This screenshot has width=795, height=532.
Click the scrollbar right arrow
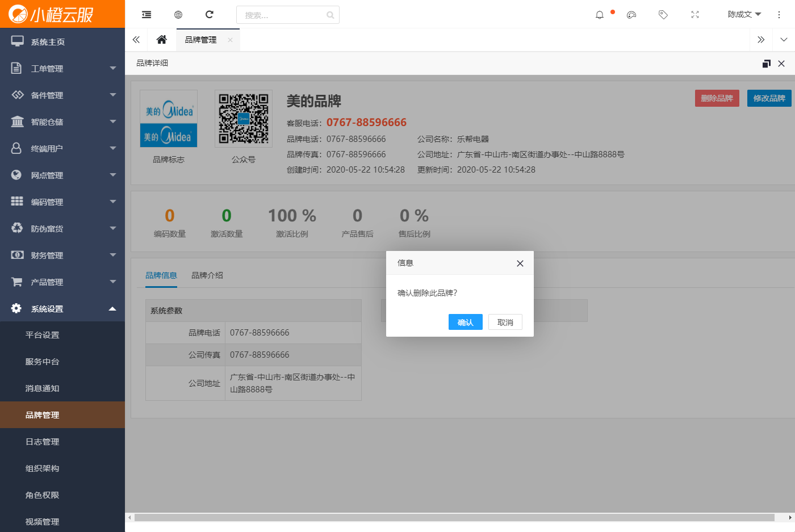point(790,518)
